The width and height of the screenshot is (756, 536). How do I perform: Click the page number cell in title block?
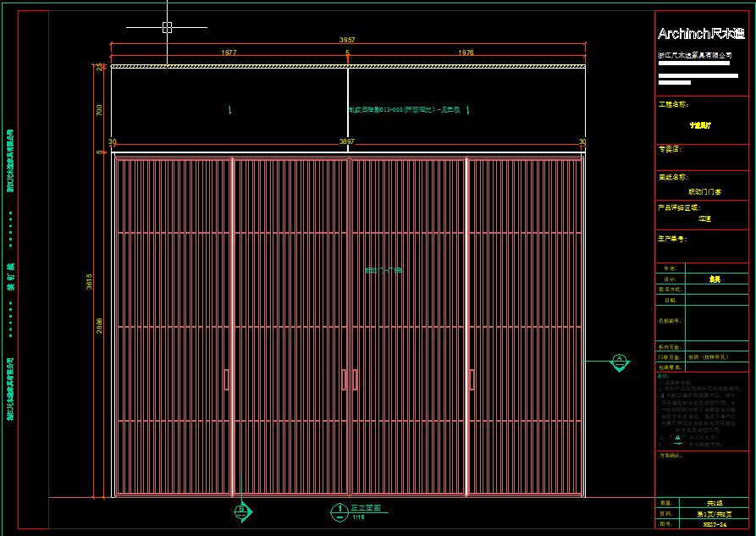point(715,513)
